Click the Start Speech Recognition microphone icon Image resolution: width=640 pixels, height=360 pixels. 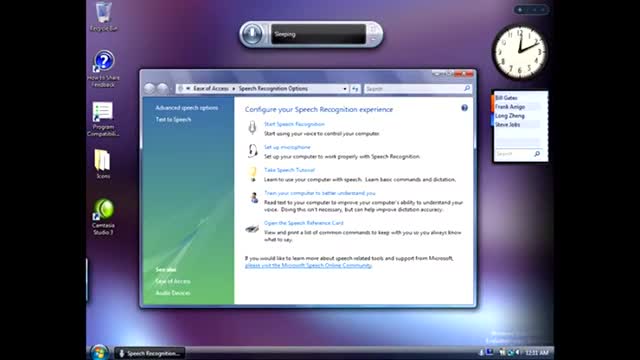[252, 127]
